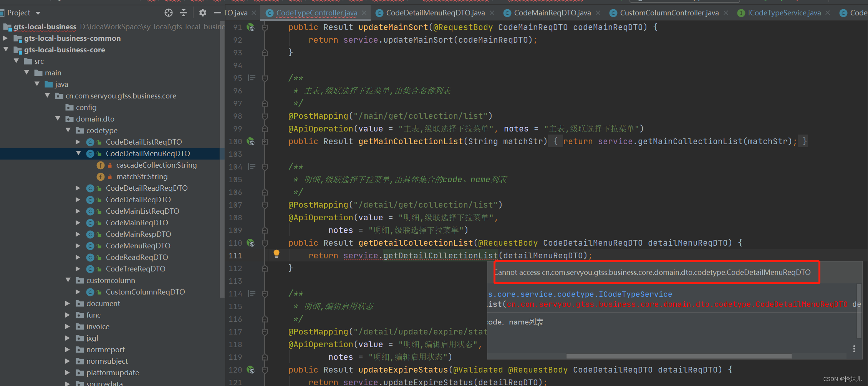Viewport: 868px width, 386px height.
Task: Click gutter endpoint icon on line 110
Action: point(251,243)
